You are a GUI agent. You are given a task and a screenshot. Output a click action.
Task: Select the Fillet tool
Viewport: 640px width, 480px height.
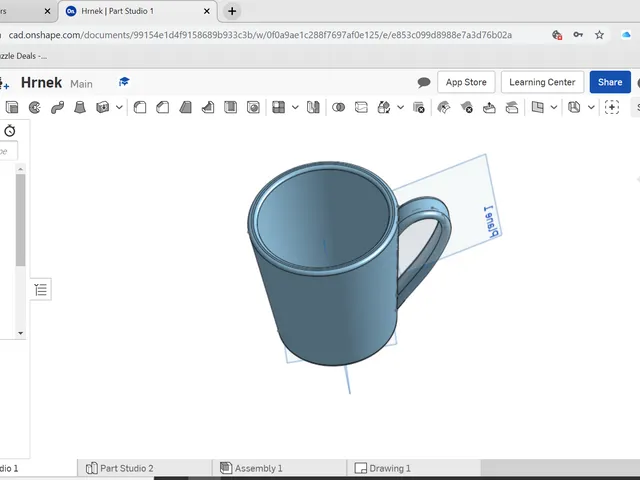point(140,107)
